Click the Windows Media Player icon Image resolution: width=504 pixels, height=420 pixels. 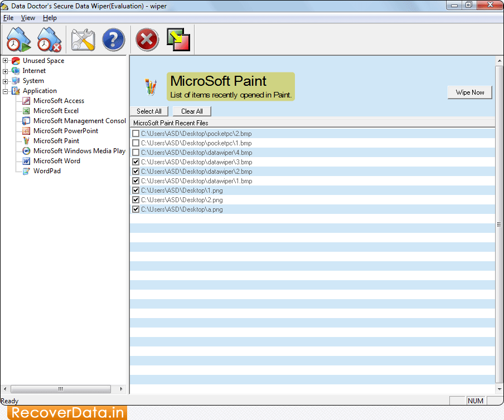(26, 151)
